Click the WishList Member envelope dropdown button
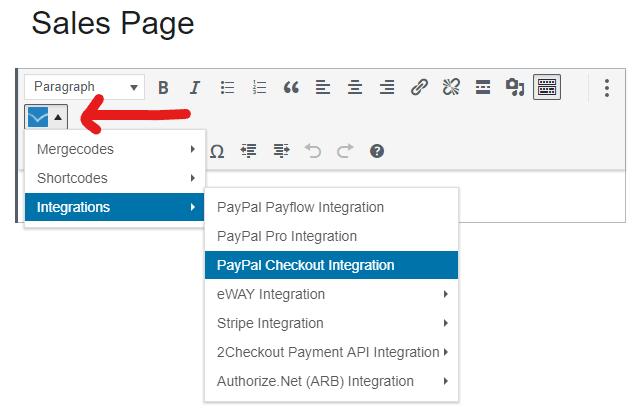Viewport: 642px width, 417px height. [x=46, y=118]
